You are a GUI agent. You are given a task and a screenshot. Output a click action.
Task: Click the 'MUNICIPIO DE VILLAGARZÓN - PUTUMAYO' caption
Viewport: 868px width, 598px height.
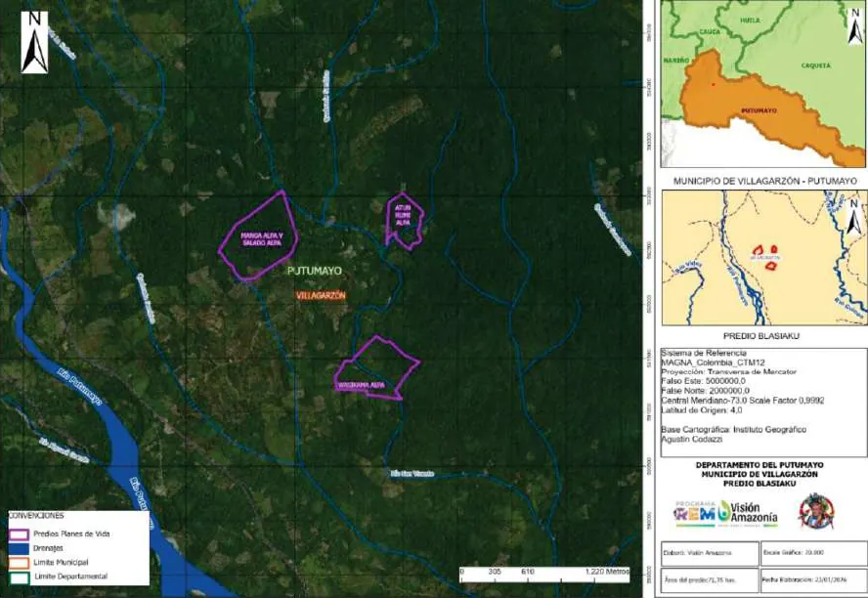(764, 182)
